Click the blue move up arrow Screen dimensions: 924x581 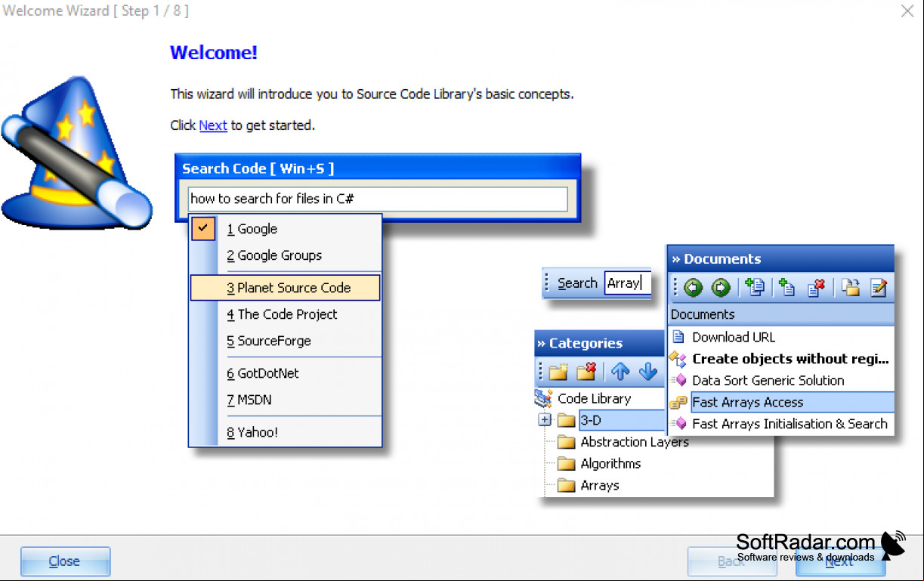(620, 372)
